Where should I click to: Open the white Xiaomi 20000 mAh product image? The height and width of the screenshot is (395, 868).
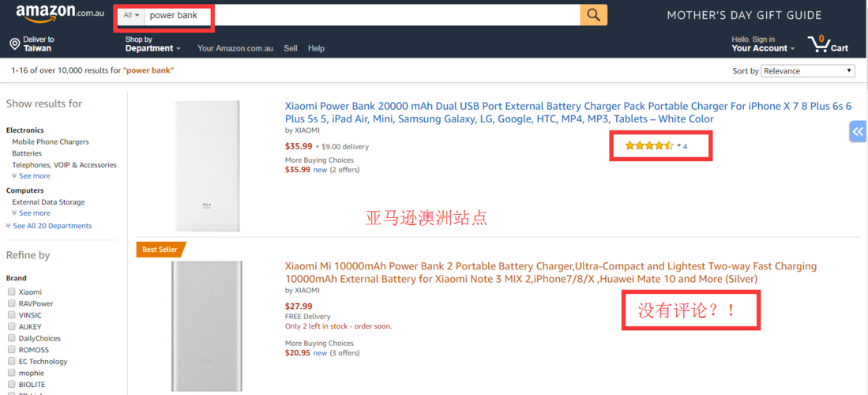pos(207,166)
